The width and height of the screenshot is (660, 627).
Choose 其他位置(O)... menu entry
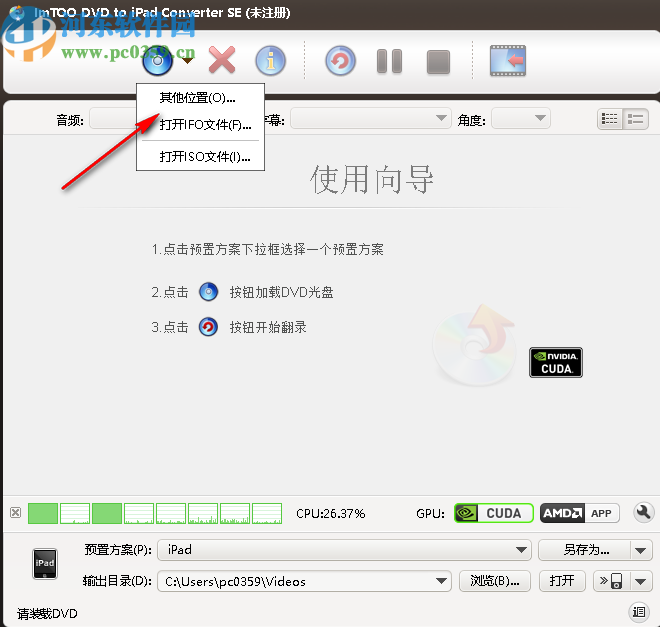(x=200, y=98)
